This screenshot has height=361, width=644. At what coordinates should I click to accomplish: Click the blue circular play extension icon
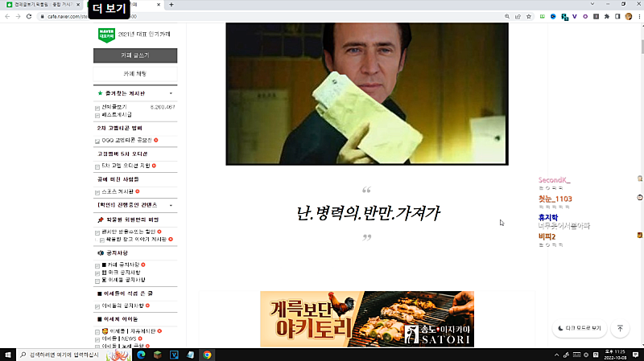pos(553,16)
